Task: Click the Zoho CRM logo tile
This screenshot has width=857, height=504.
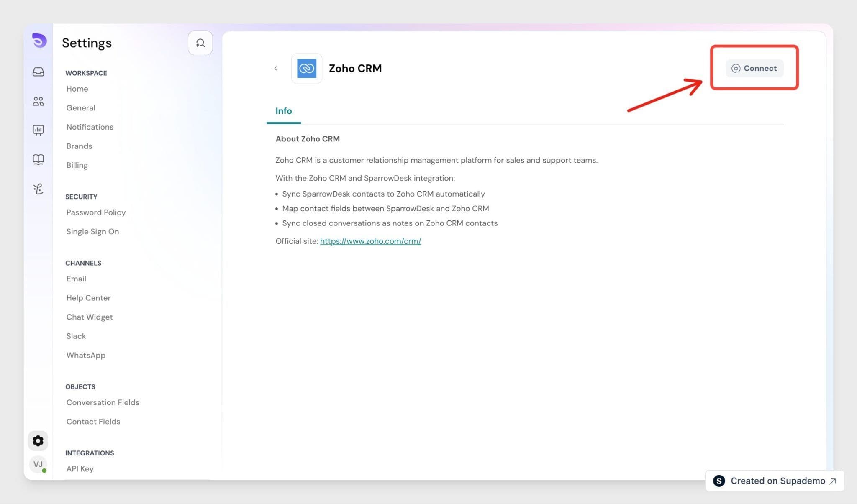Action: pyautogui.click(x=307, y=68)
